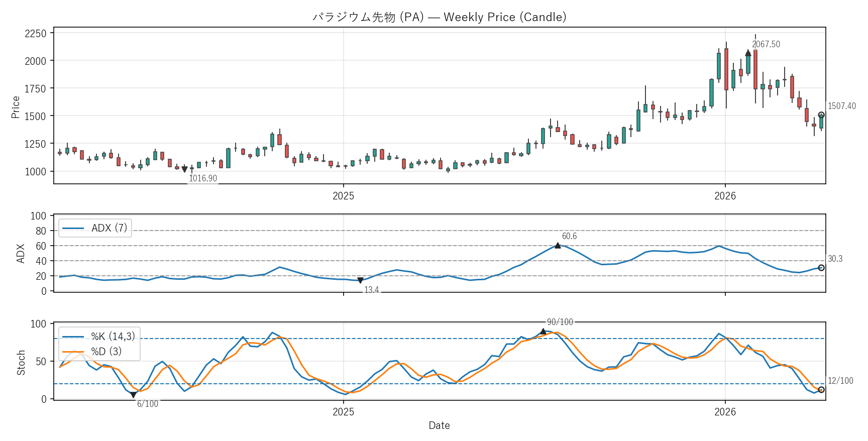Click the stochastic peak marker at 90/100
This screenshot has width=868, height=441.
[543, 332]
